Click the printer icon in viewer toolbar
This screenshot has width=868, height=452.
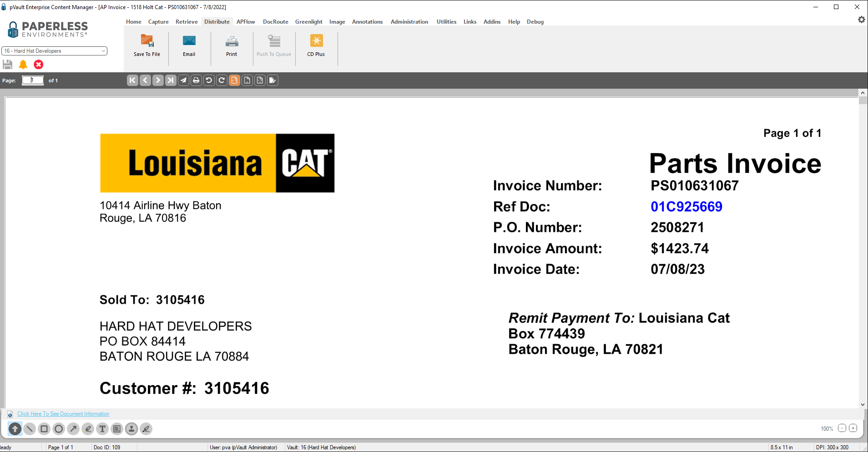196,80
